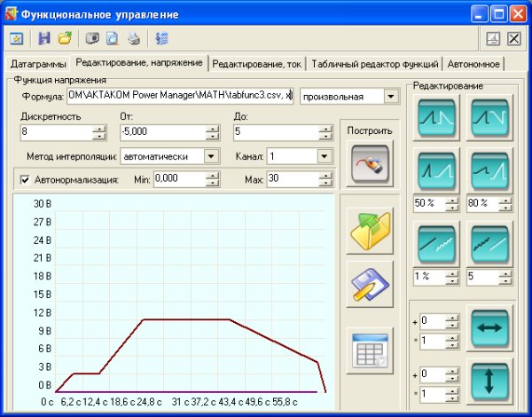Click the save floppy disk toolbar icon
The image size is (532, 417).
point(44,38)
